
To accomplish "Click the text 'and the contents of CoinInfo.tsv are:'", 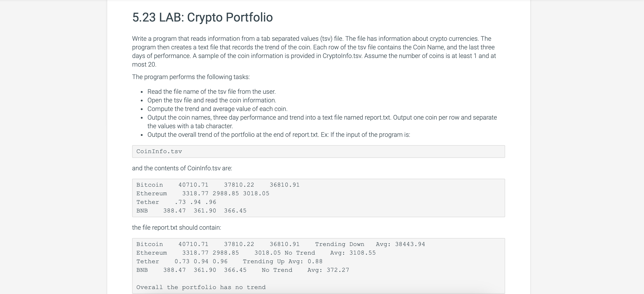I will click(x=182, y=168).
